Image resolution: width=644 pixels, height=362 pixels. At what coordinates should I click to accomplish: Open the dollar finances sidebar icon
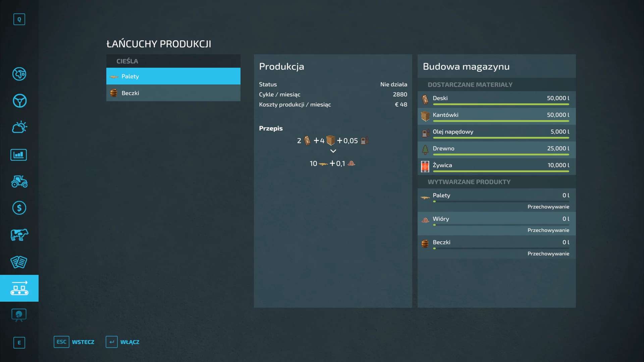(x=19, y=208)
